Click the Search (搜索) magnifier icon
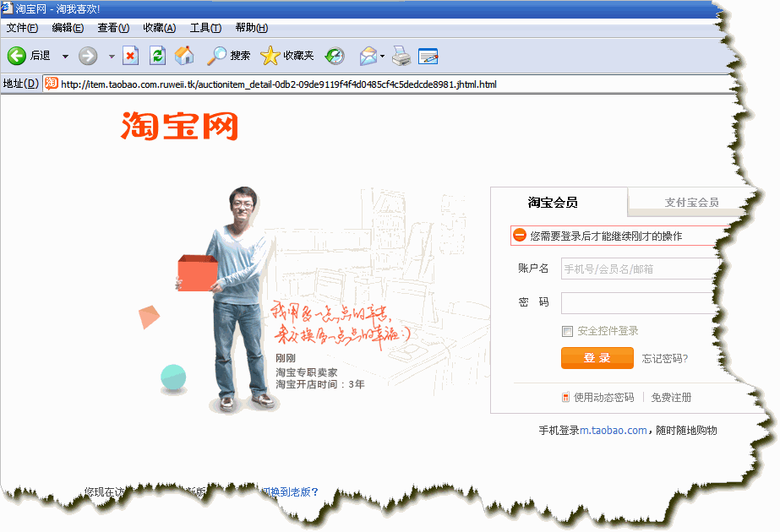The image size is (780, 532). click(x=217, y=56)
